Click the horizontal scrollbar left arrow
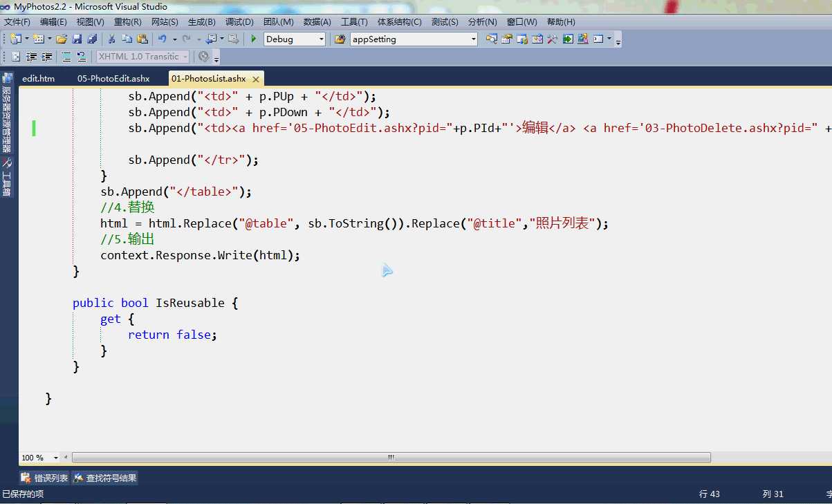 [66, 458]
